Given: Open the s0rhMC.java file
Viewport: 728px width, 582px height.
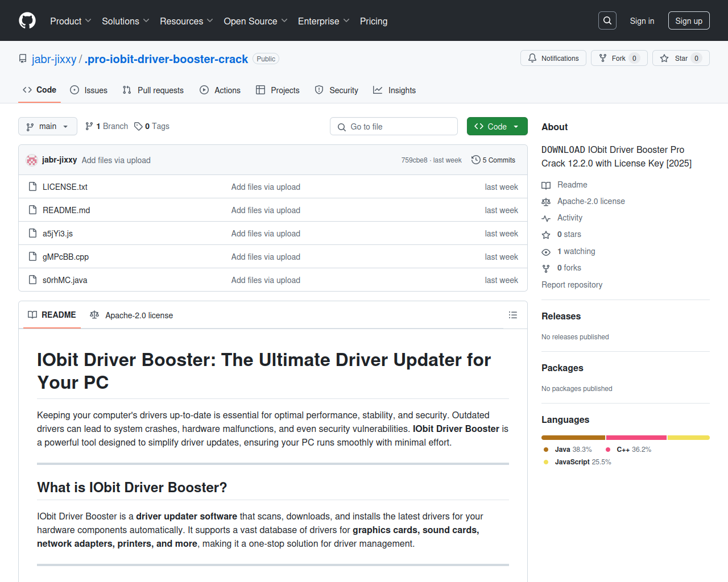Looking at the screenshot, I should (x=65, y=280).
